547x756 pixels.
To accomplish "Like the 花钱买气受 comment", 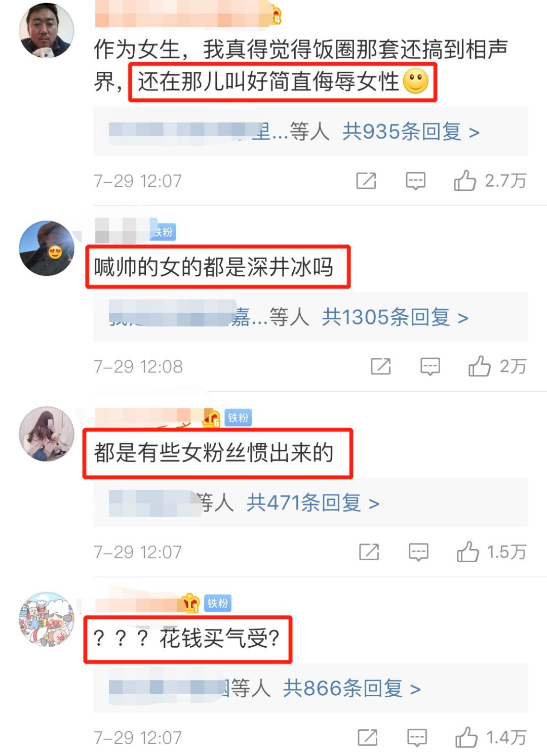I will click(x=466, y=737).
